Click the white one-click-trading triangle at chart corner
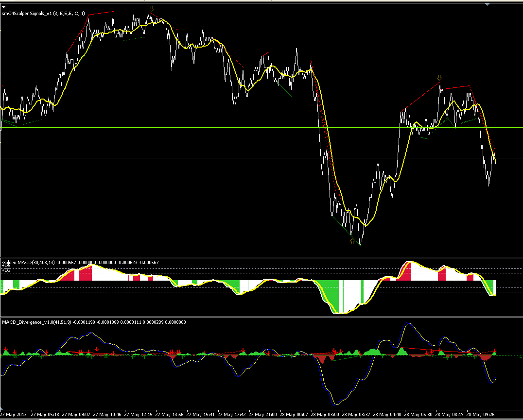 [4, 7]
